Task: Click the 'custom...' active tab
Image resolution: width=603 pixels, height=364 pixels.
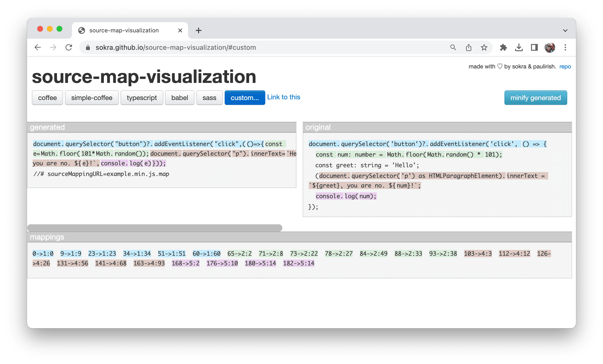Action: (x=243, y=97)
